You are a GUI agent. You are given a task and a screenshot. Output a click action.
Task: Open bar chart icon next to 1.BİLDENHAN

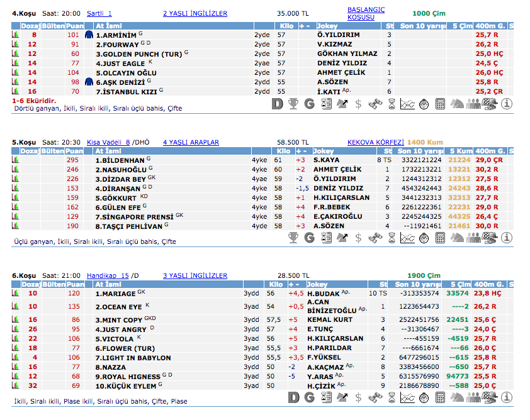tap(16, 160)
